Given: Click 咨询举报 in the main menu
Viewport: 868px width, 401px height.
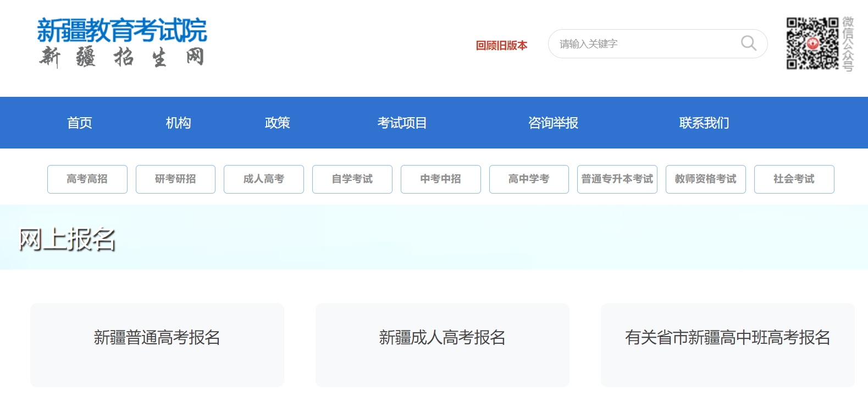Looking at the screenshot, I should tap(553, 123).
